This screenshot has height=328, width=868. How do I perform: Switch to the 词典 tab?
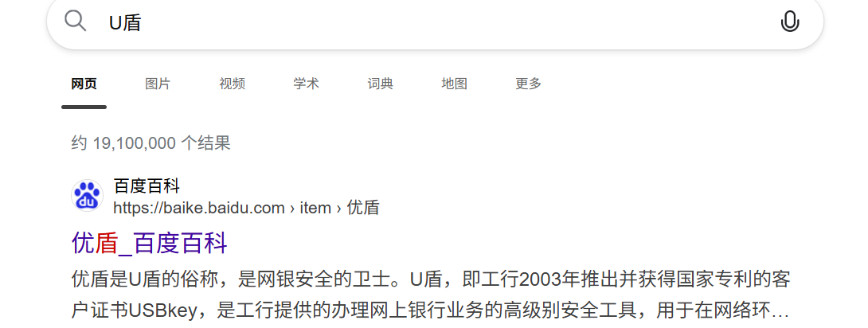pyautogui.click(x=381, y=84)
